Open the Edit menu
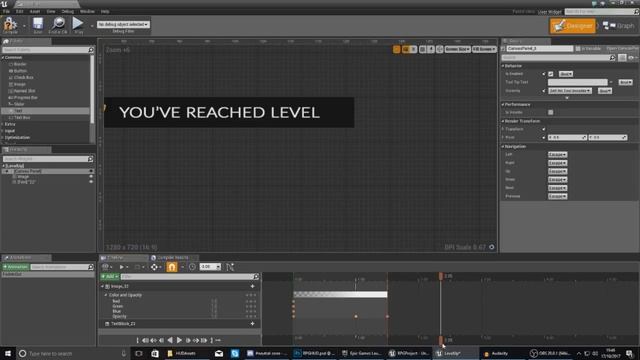The height and width of the screenshot is (360, 640). point(19,11)
